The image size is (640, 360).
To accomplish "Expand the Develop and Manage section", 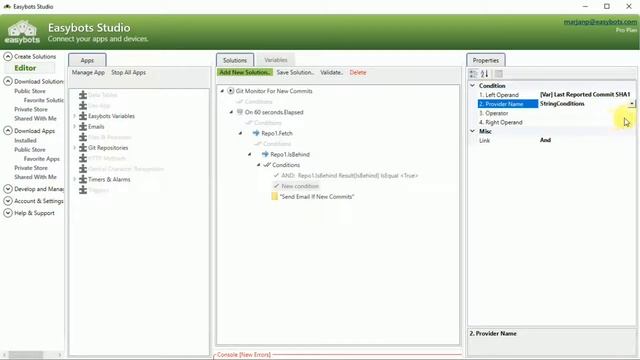I will pos(8,189).
